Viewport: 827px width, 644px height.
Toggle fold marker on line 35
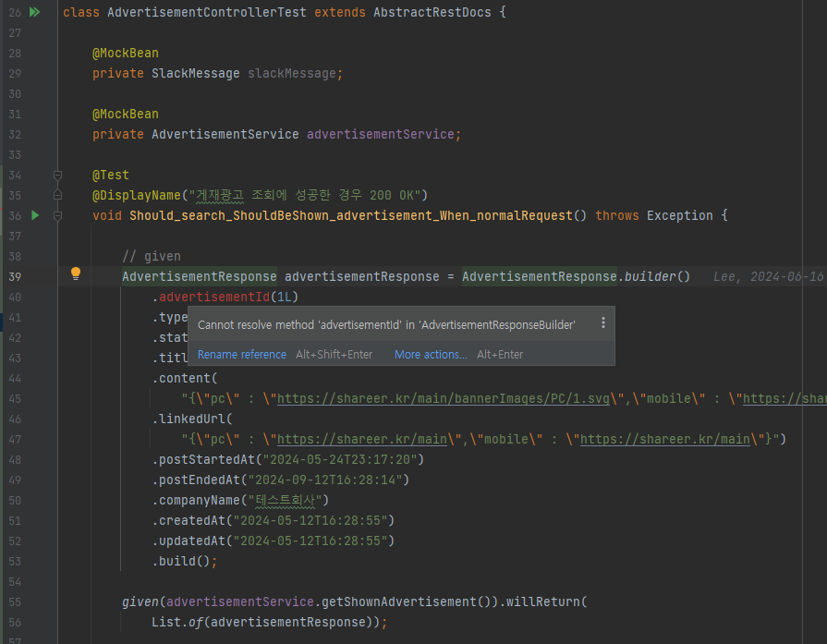point(57,195)
